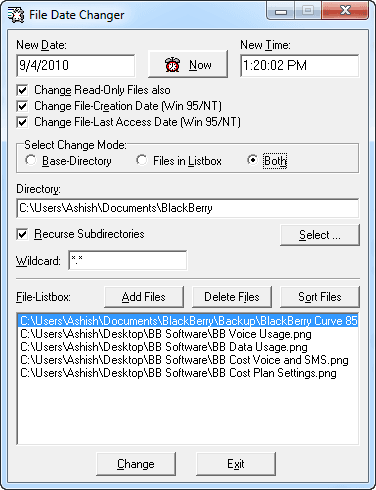Choose Files in Listbox radio option
The width and height of the screenshot is (376, 490).
click(x=141, y=160)
